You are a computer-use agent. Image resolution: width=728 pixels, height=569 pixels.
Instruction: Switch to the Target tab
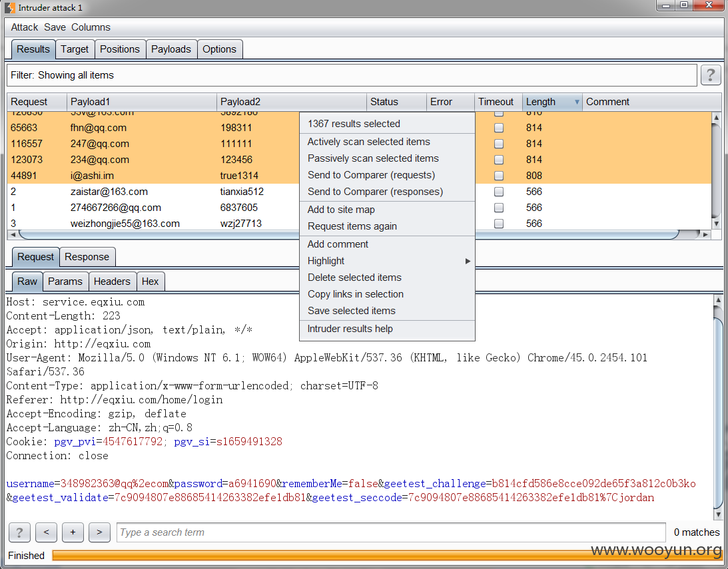point(75,49)
